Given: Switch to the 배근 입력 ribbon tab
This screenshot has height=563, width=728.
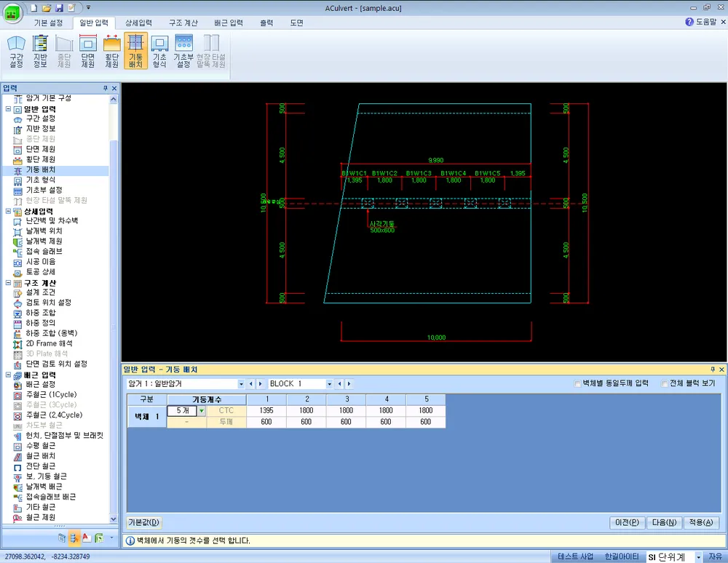Looking at the screenshot, I should (229, 23).
